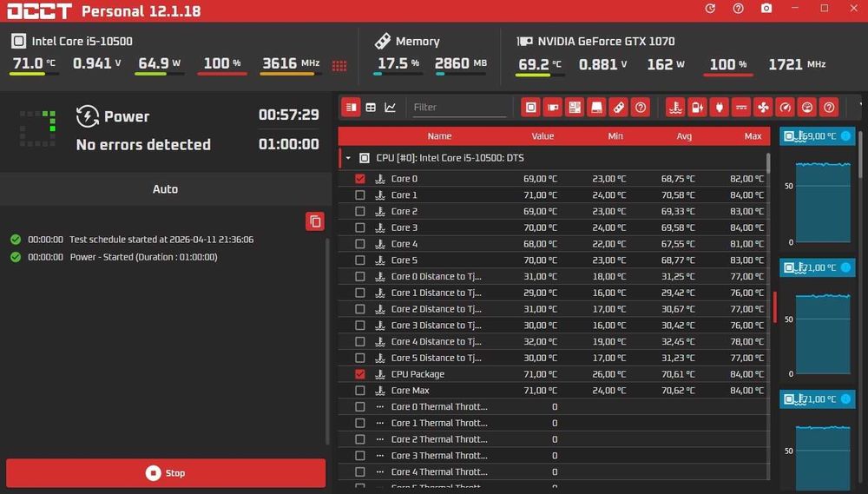Viewport: 868px width, 494px height.
Task: Click the memory usage 17.5 % bar
Action: point(398,74)
